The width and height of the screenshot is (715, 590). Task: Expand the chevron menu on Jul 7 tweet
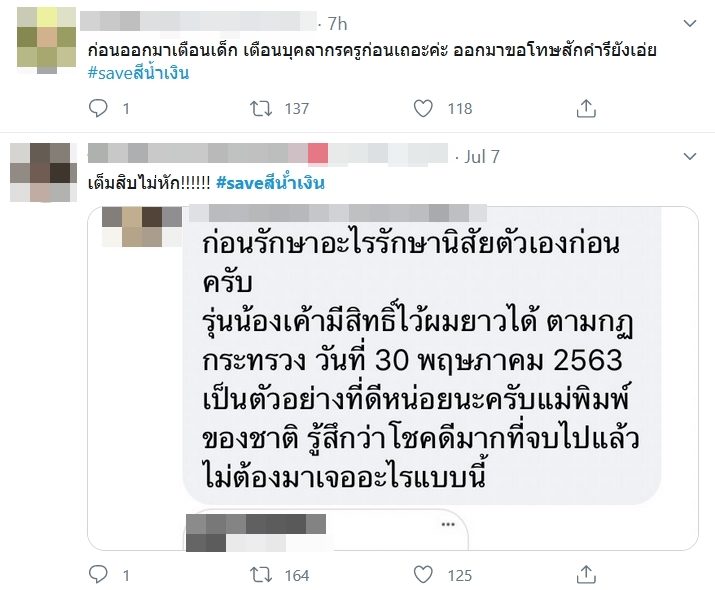tap(690, 157)
